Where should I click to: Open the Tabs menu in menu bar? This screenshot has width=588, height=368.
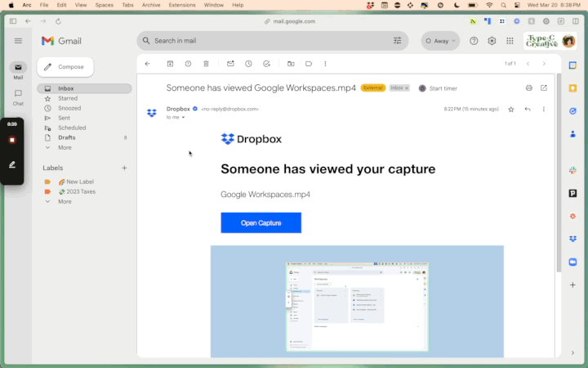127,5
